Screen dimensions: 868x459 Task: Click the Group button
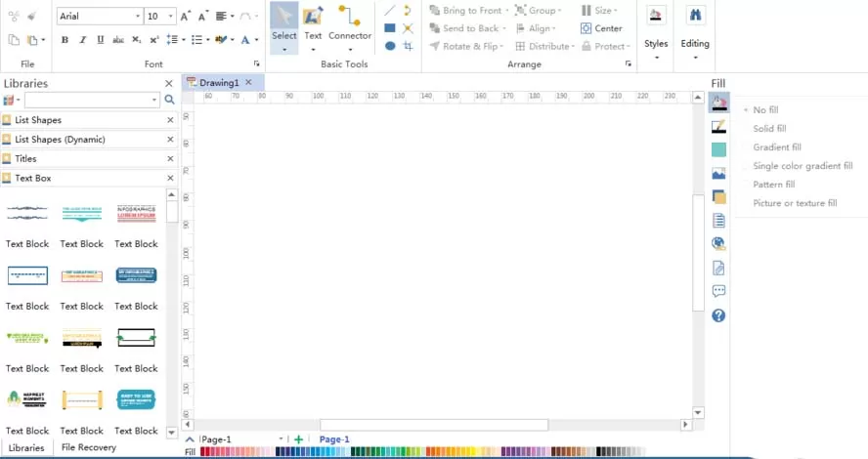tap(538, 11)
